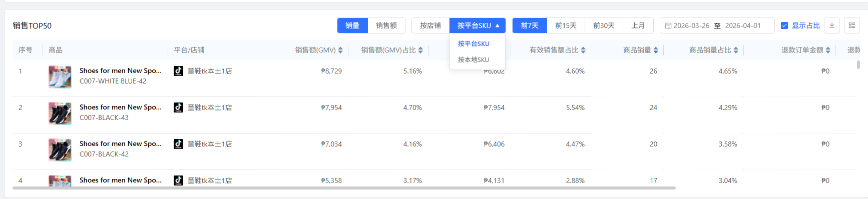Toggle the 显示占比 checkbox
Screen dimensions: 868x199
coord(784,25)
